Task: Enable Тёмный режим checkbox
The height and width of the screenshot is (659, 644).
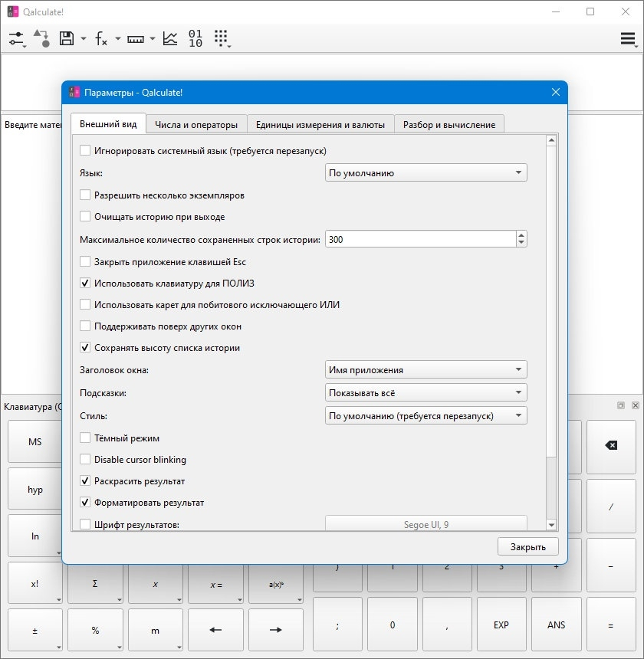Action: (x=85, y=438)
